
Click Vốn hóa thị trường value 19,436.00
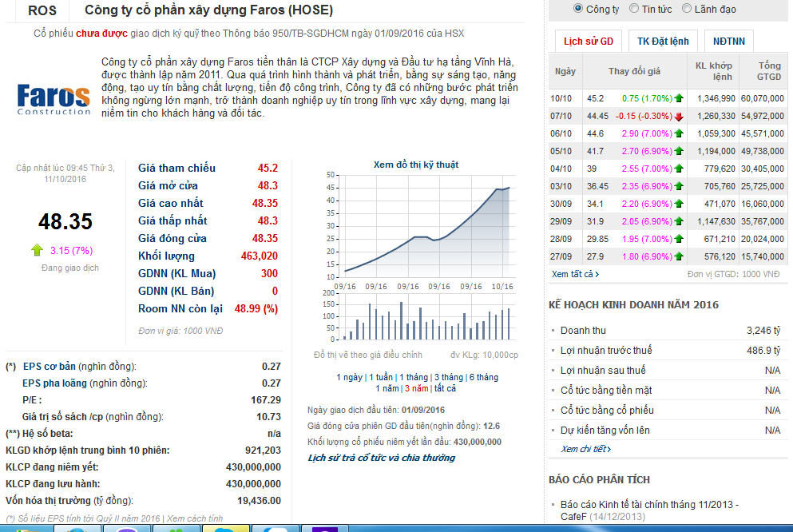(x=259, y=501)
